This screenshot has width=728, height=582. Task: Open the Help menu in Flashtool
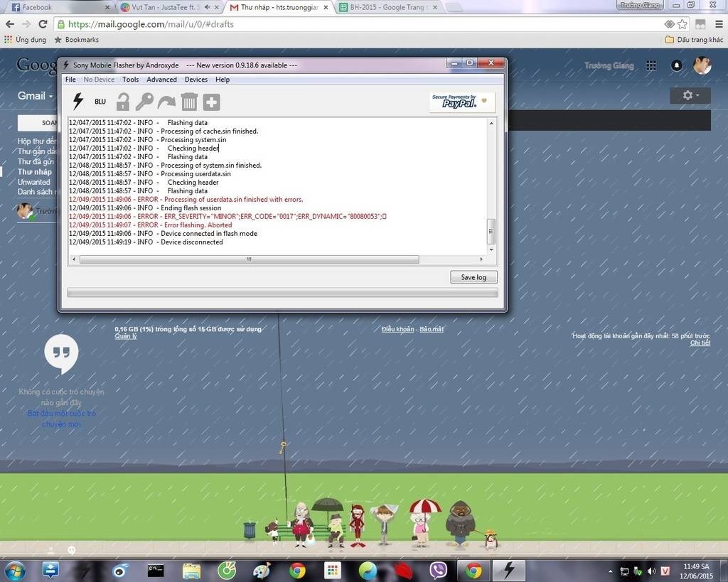pos(223,80)
